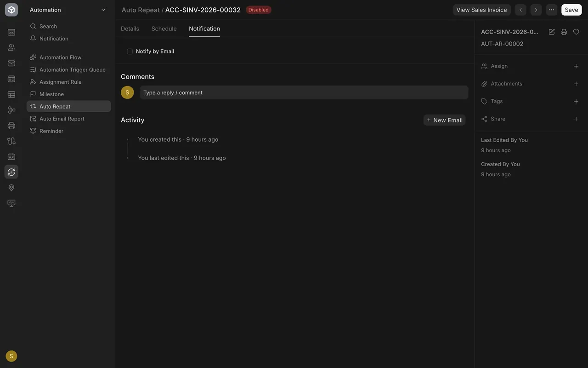This screenshot has height=368, width=588.
Task: Click the comment reply input field
Action: point(304,92)
